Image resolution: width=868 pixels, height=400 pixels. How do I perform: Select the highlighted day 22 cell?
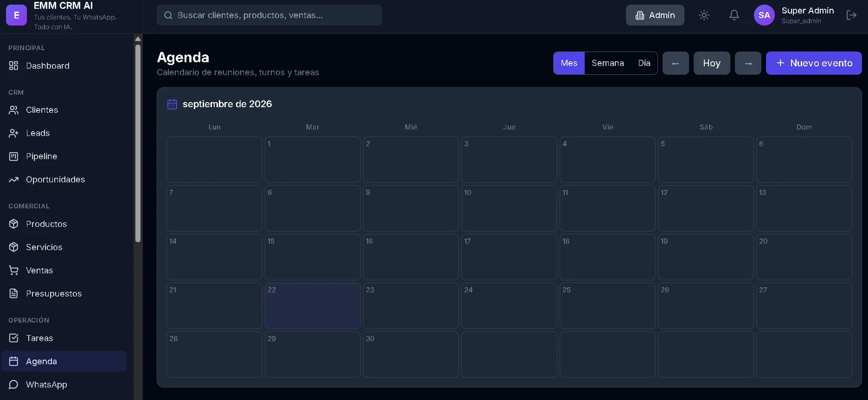(x=312, y=306)
